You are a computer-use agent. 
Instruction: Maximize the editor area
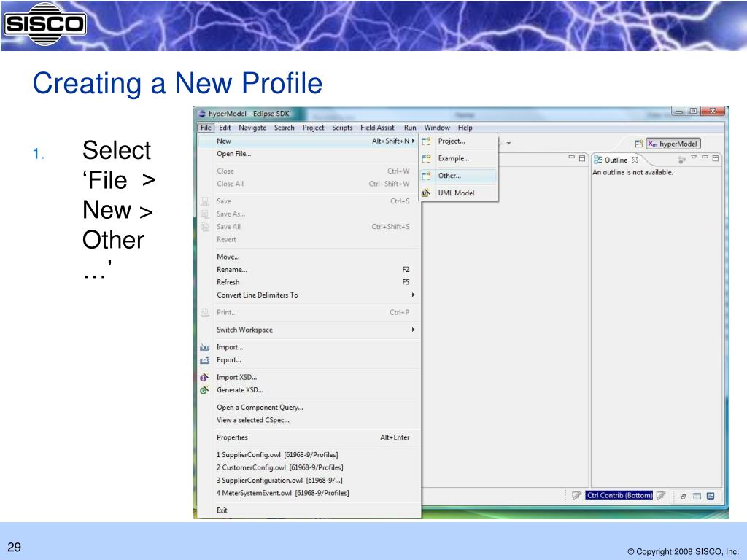tap(582, 158)
